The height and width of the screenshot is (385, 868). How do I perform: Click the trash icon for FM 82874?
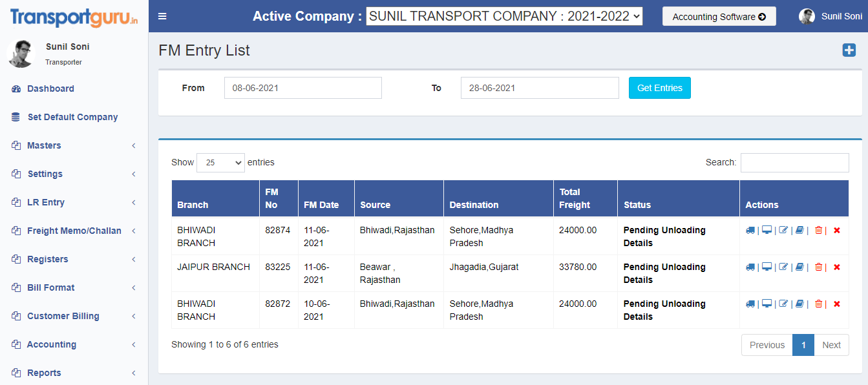[818, 230]
